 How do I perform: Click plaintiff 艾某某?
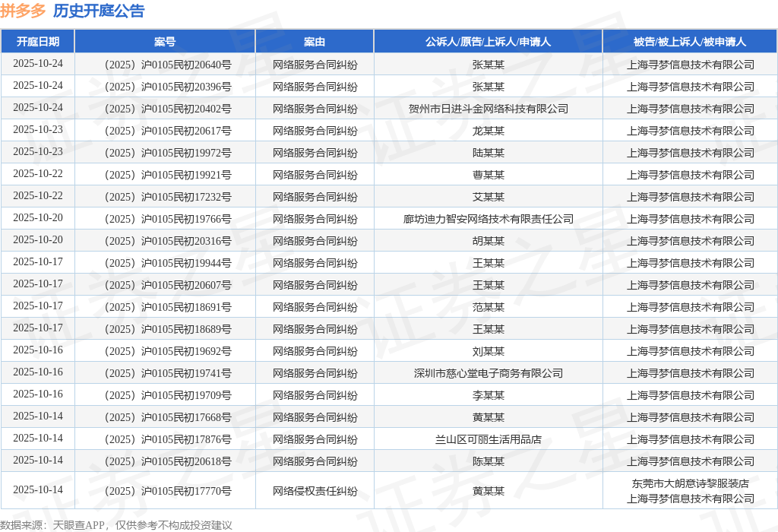[489, 197]
